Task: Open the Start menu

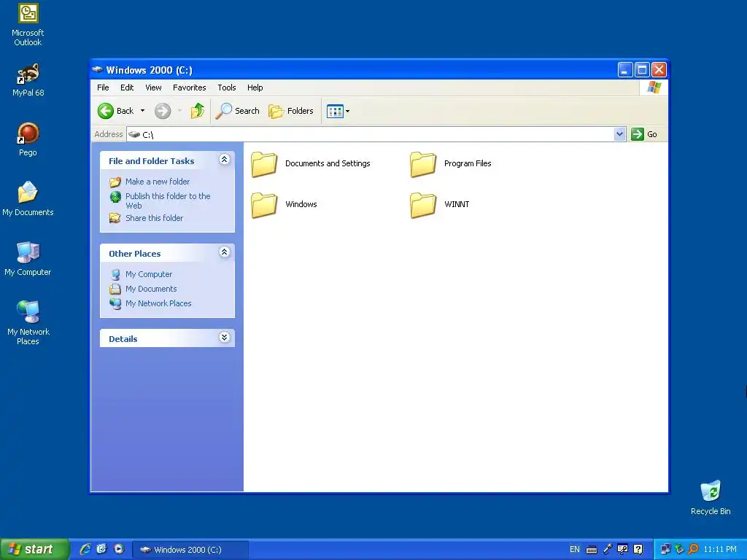Action: coord(34,549)
